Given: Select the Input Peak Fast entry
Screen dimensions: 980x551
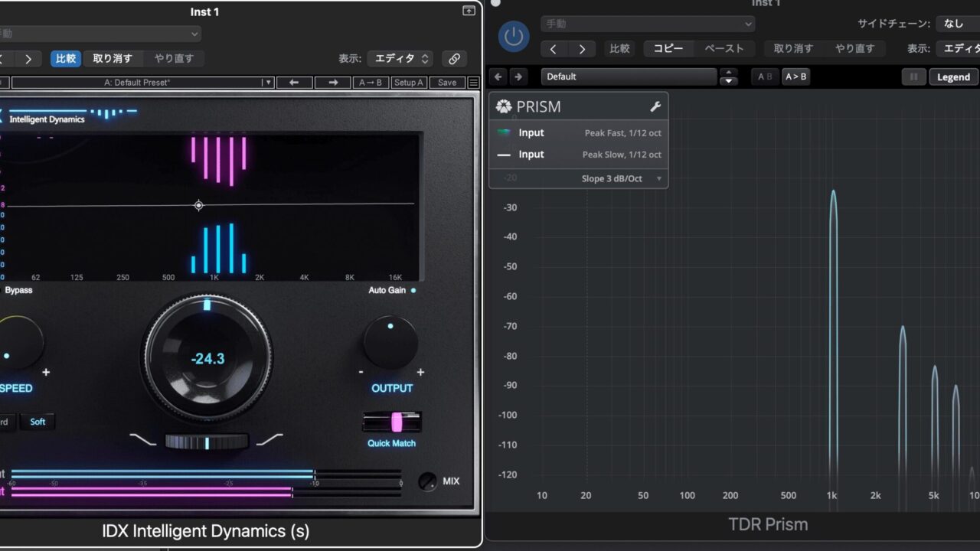Looking at the screenshot, I should coord(579,133).
